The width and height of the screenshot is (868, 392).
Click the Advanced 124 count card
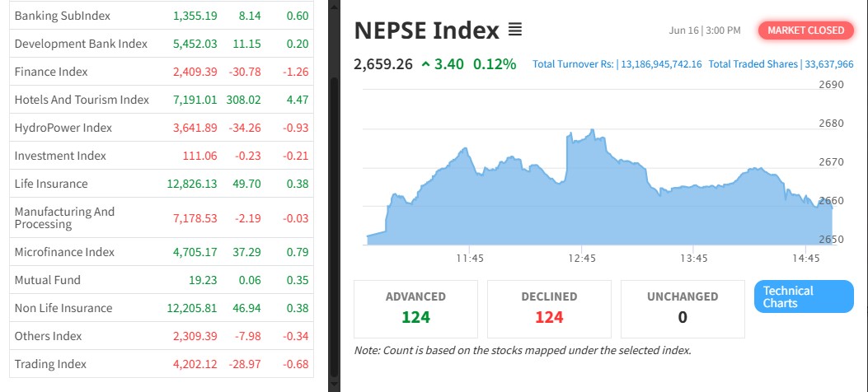click(x=415, y=309)
